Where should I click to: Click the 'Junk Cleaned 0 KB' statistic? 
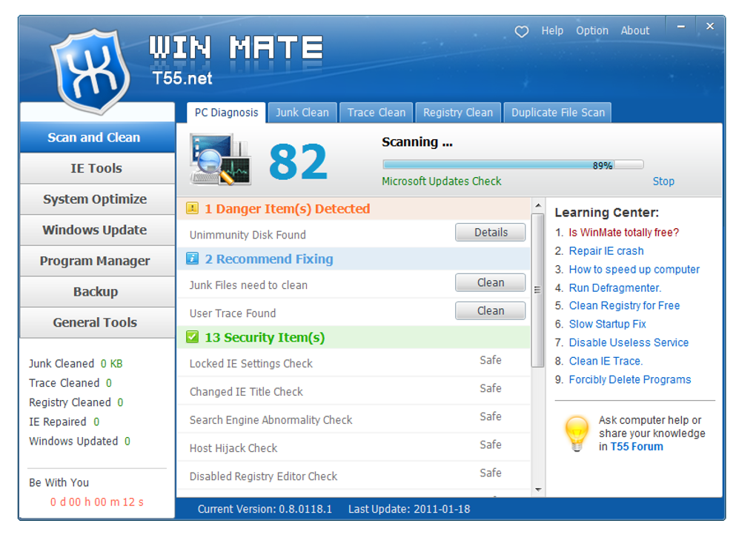(x=76, y=364)
